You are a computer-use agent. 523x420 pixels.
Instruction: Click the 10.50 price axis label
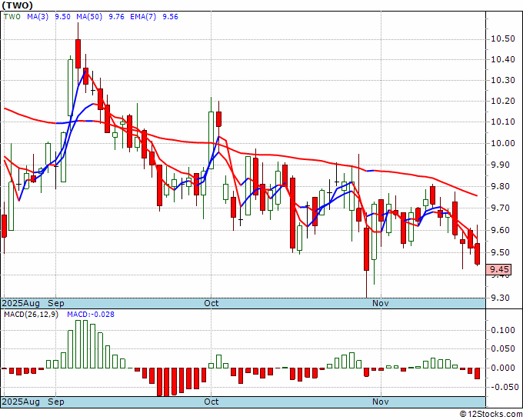(503, 39)
